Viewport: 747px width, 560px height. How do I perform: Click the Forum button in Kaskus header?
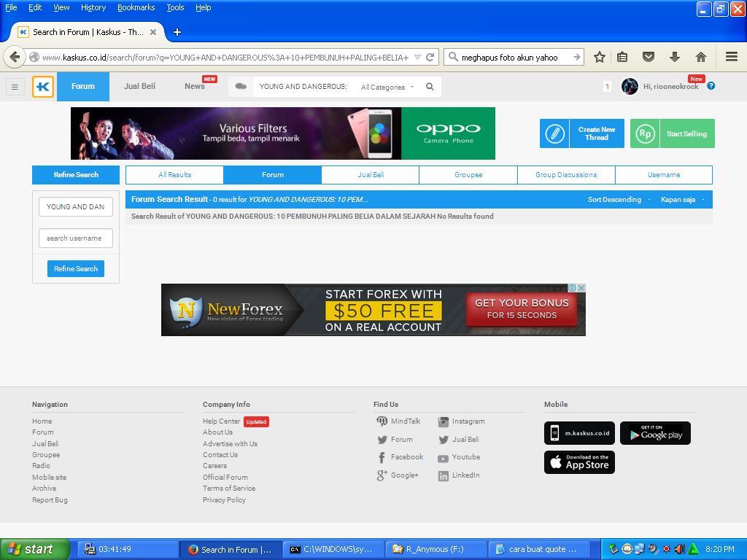point(83,86)
